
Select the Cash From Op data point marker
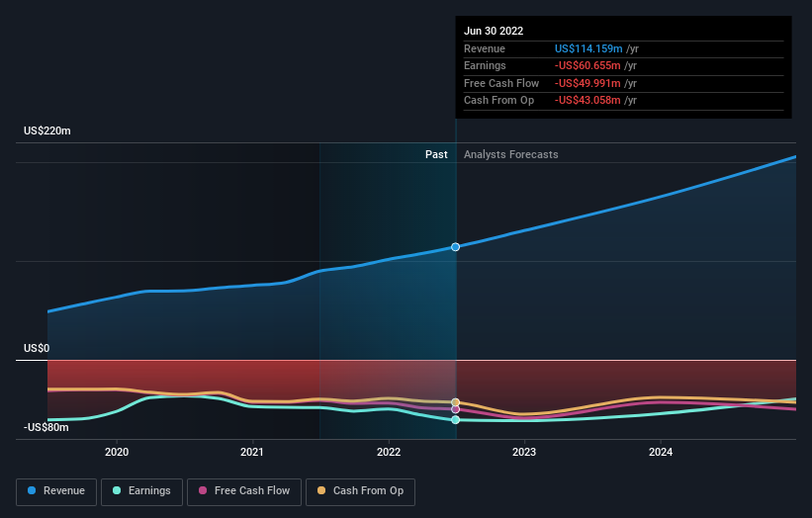(455, 402)
